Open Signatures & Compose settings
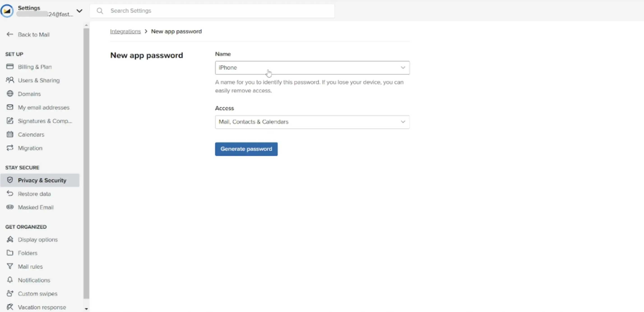644x312 pixels. [x=45, y=121]
